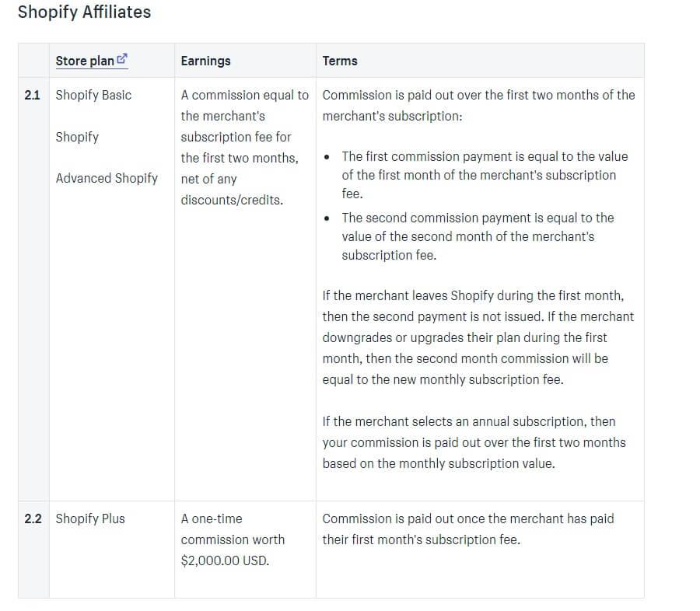Click the Shopify Plus commission terms text
Image resolution: width=700 pixels, height=611 pixels.
click(x=468, y=529)
